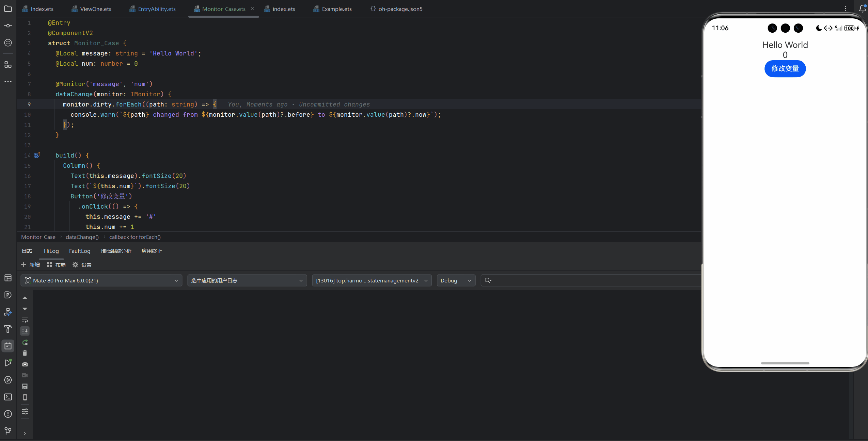868x441 pixels.
Task: Expand the process selector showing [13016]
Action: click(x=372, y=280)
